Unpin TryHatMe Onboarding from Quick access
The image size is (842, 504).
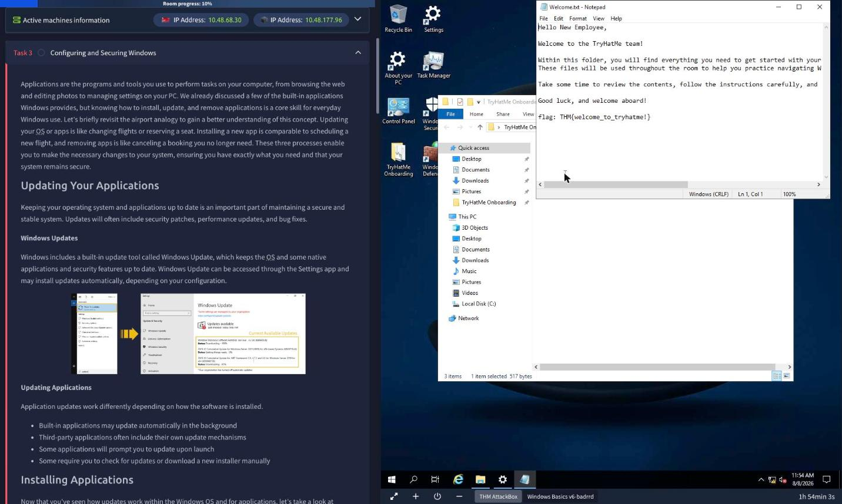pyautogui.click(x=526, y=203)
